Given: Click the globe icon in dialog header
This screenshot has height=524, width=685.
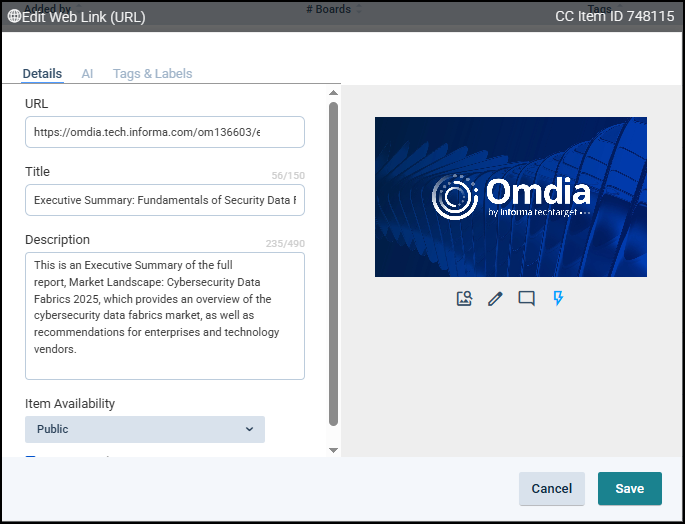Looking at the screenshot, I should click(x=14, y=16).
